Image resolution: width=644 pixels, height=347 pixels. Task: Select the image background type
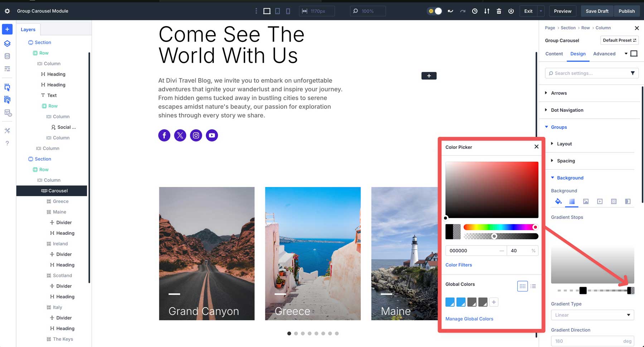pyautogui.click(x=586, y=201)
